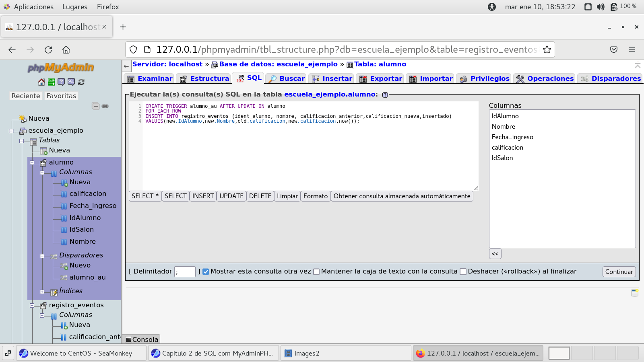Uncheck Mostrar esta consulta otra vez
Image resolution: width=644 pixels, height=362 pixels.
[x=206, y=271]
